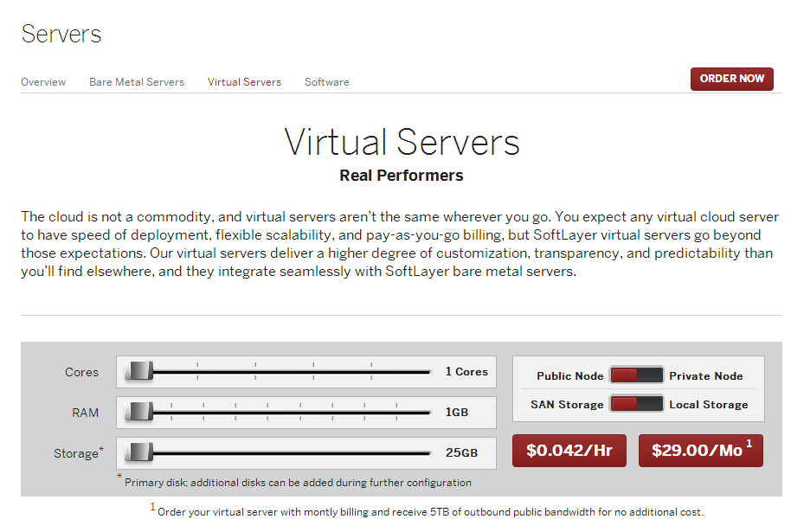This screenshot has height=532, width=791.
Task: Toggle the Public/Private Node switch
Action: [636, 375]
